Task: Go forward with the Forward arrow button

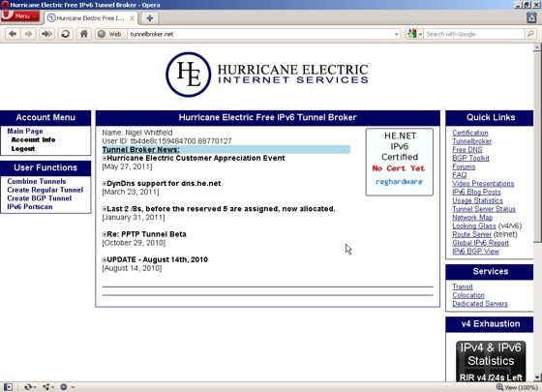Action: (29, 34)
